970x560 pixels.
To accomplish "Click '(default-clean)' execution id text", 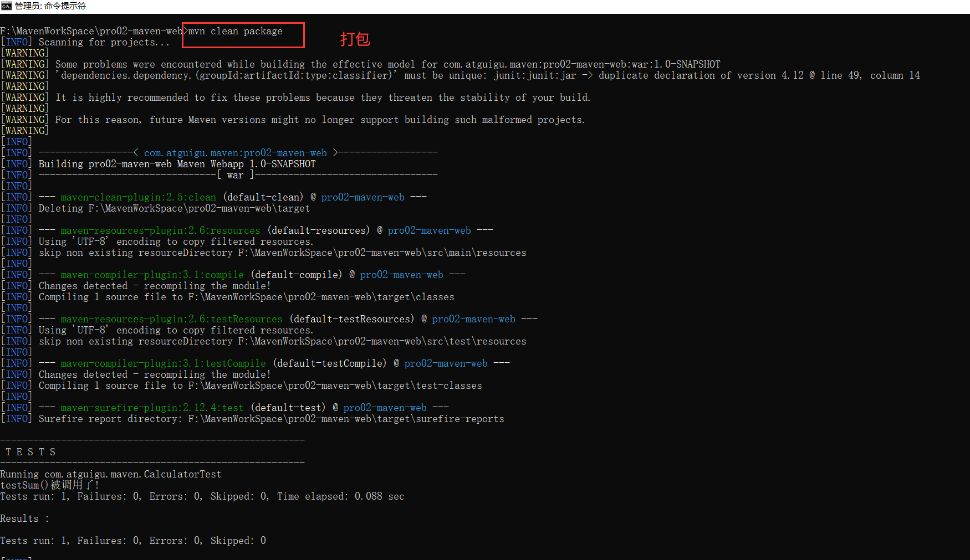I will point(263,197).
